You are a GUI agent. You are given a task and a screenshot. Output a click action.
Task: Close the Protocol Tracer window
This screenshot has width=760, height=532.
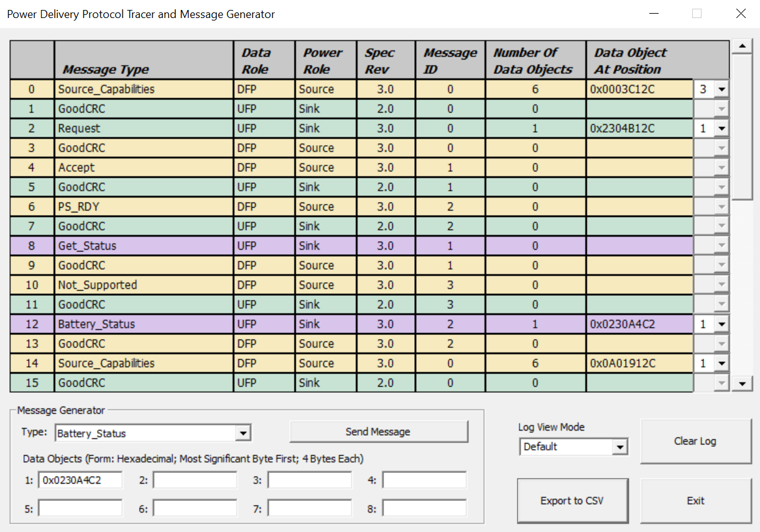click(x=741, y=14)
